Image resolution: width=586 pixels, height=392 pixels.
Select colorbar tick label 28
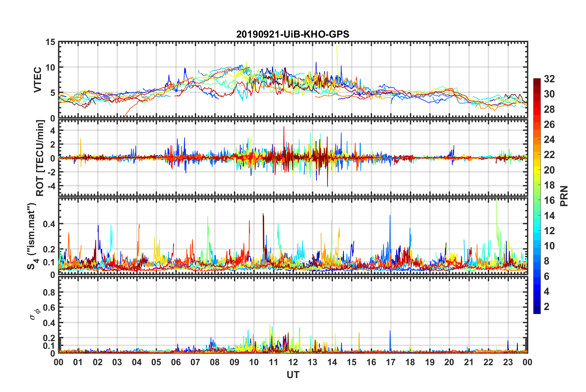[549, 109]
